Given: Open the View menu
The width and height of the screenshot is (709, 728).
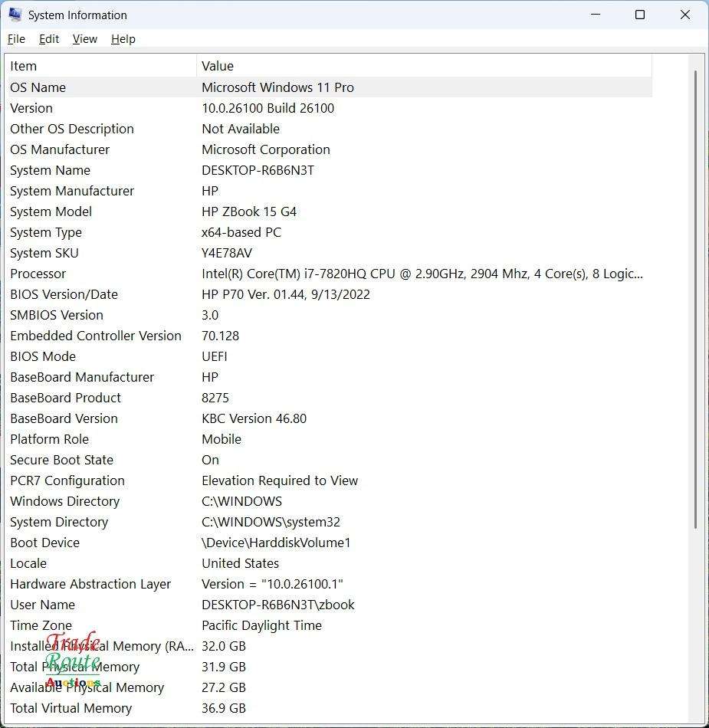Looking at the screenshot, I should pos(84,39).
